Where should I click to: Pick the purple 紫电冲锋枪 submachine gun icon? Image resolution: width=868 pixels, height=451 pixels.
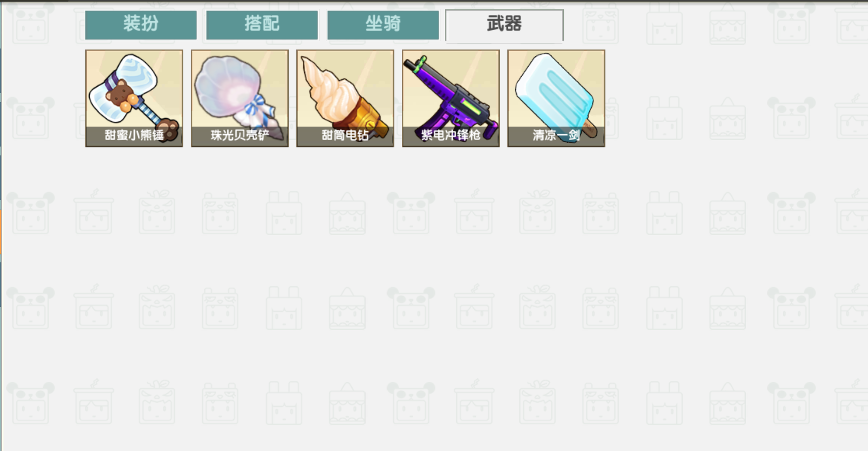click(x=451, y=98)
